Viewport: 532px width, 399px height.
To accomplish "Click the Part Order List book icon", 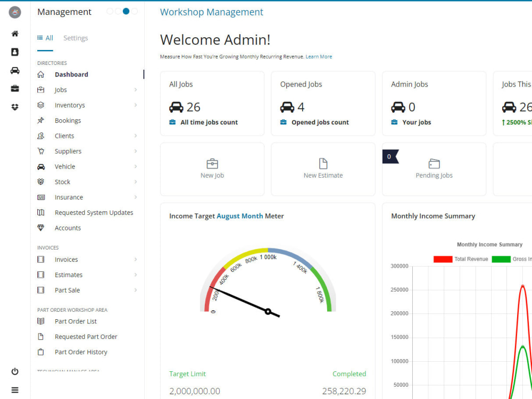I will (x=41, y=321).
